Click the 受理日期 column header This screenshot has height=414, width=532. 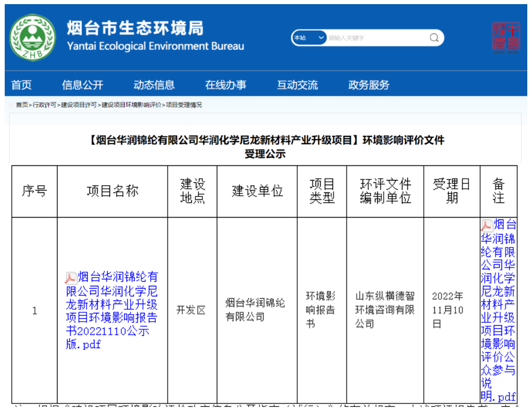pos(452,191)
